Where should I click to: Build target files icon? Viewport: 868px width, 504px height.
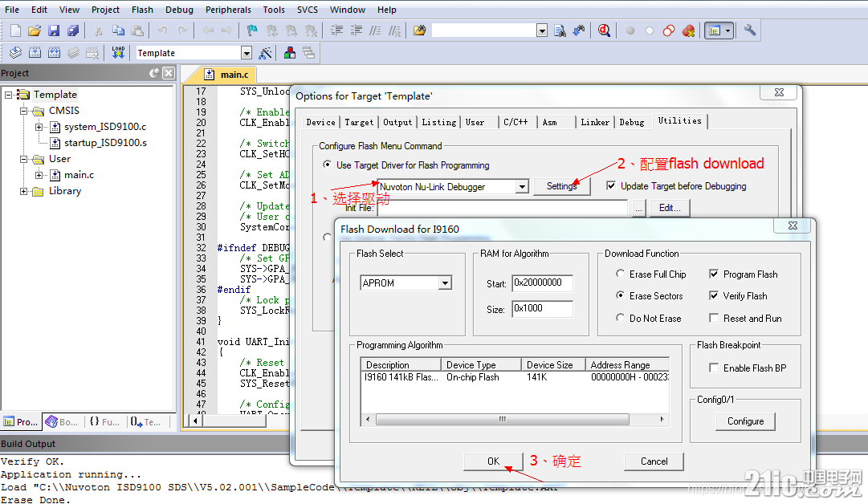coord(35,52)
